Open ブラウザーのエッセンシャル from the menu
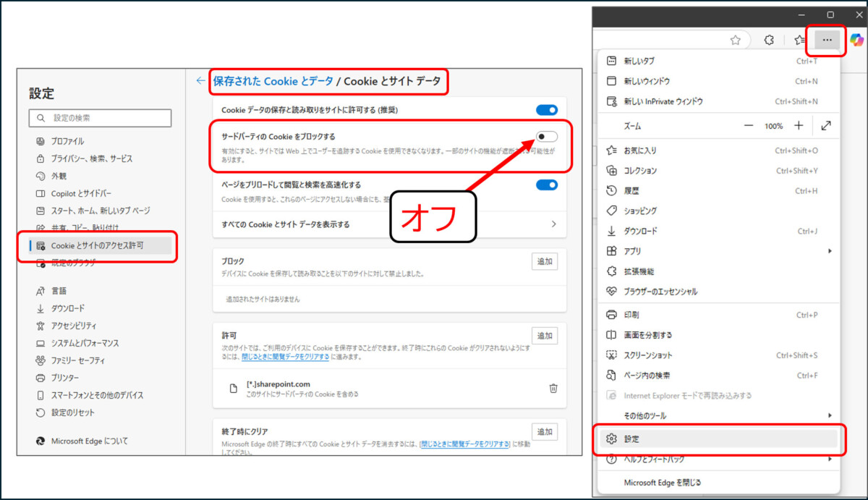The height and width of the screenshot is (500, 868). click(719, 292)
